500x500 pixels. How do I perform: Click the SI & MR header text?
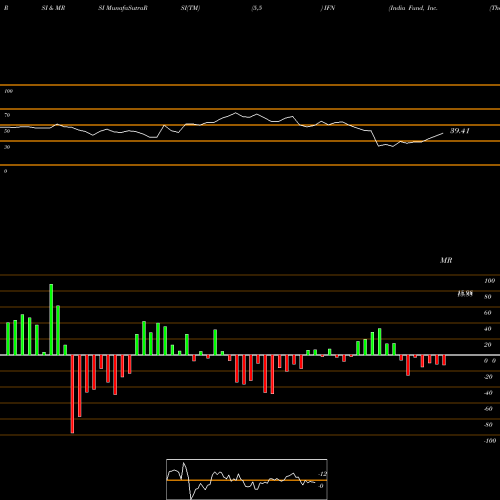pyautogui.click(x=53, y=8)
